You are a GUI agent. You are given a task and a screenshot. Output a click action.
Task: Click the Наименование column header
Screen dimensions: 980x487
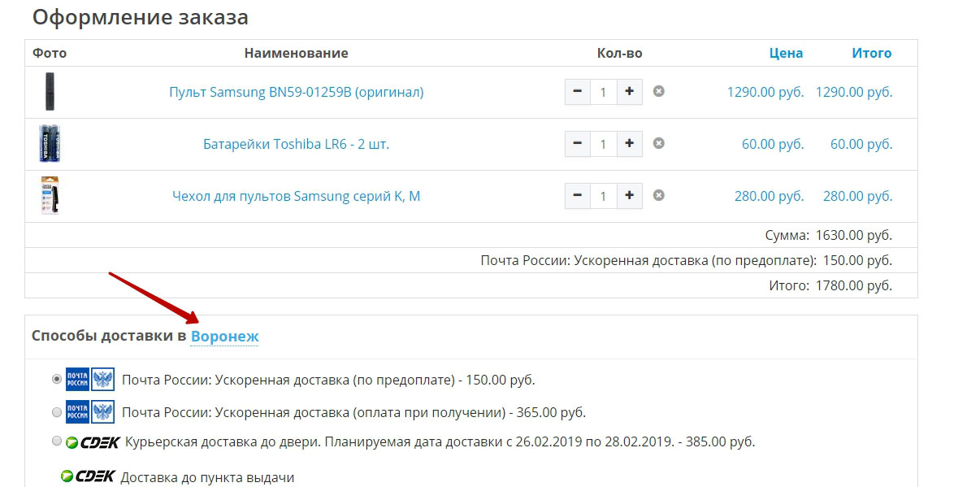click(x=296, y=53)
